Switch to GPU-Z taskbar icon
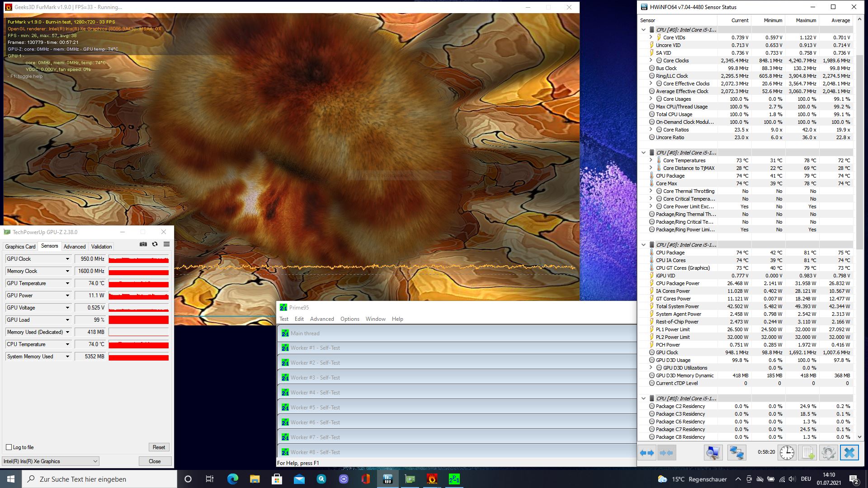The width and height of the screenshot is (868, 488). (x=410, y=479)
